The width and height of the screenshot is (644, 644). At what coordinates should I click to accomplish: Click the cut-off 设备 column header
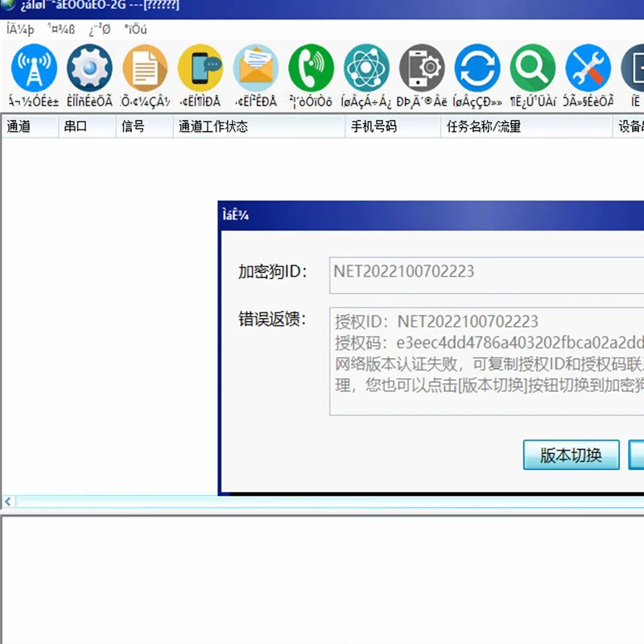[x=629, y=126]
